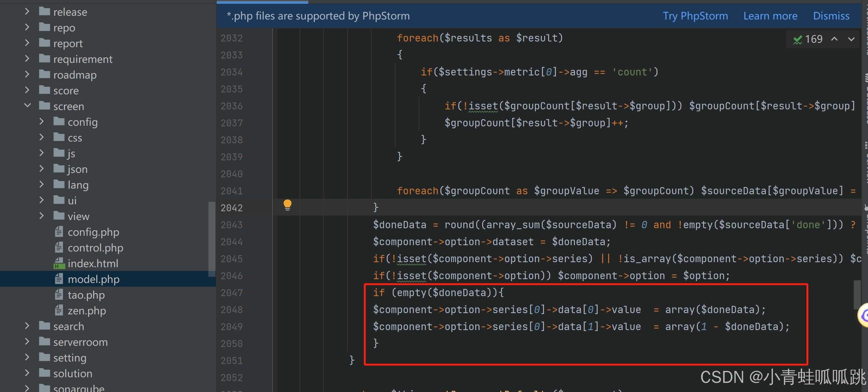The image size is (868, 392).
Task: Open control.php in the project tree
Action: point(95,248)
